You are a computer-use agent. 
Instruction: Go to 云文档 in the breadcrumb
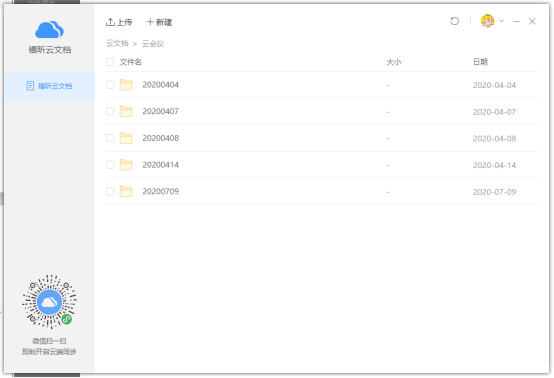(x=117, y=43)
